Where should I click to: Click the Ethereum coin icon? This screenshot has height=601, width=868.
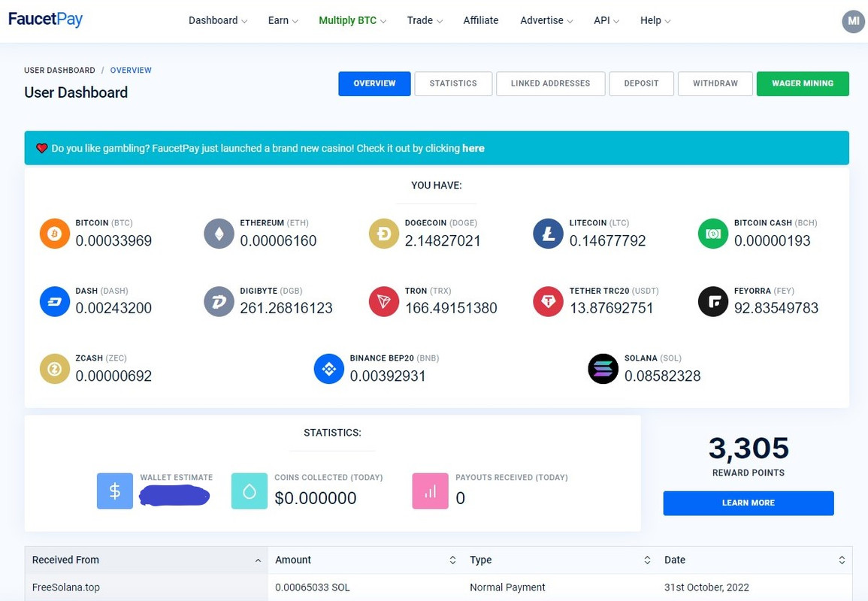pyautogui.click(x=219, y=234)
